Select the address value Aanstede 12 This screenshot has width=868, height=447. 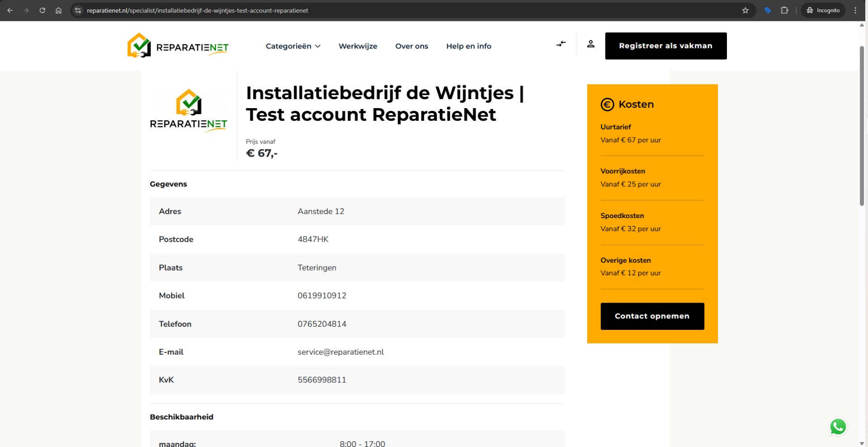tap(321, 211)
